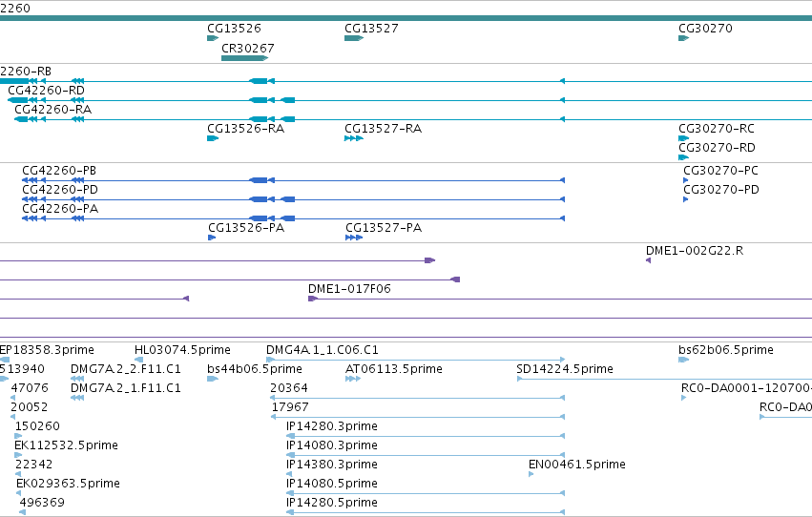Click the CR30267 gene glyph bar
This screenshot has height=517, width=812.
pos(244,58)
